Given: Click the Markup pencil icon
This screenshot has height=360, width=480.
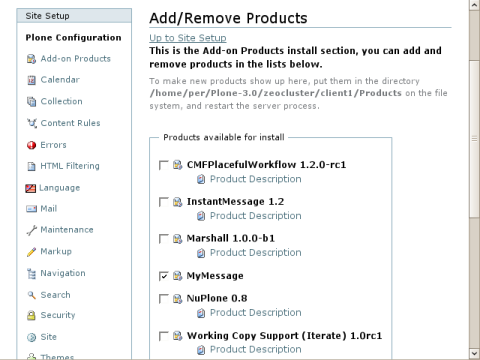Looking at the screenshot, I should pos(31,252).
